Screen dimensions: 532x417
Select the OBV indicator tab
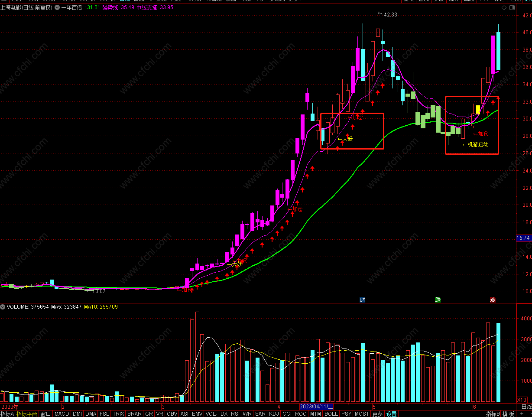coord(172,414)
